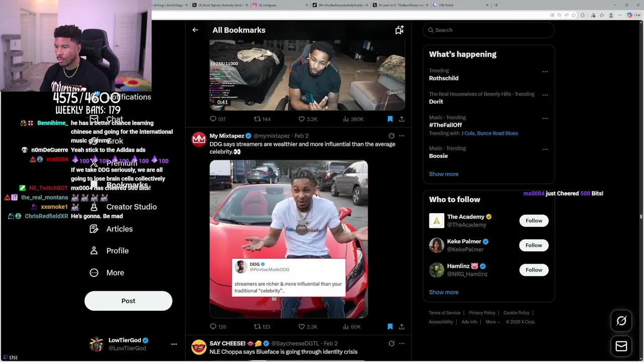Open options for the #TheFallOff trend
644x362 pixels.
click(x=545, y=119)
